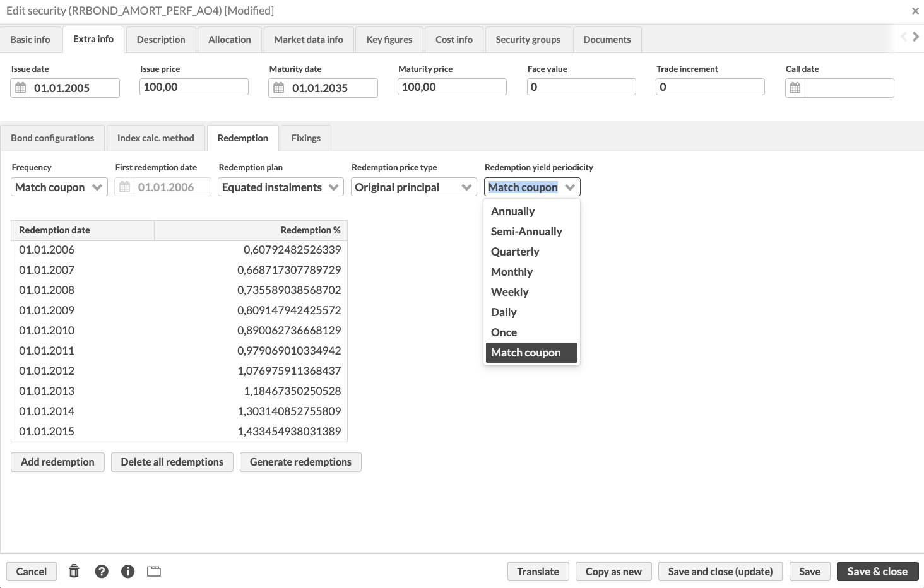The height and width of the screenshot is (588, 924).
Task: Focus the Issue price field
Action: pos(194,87)
